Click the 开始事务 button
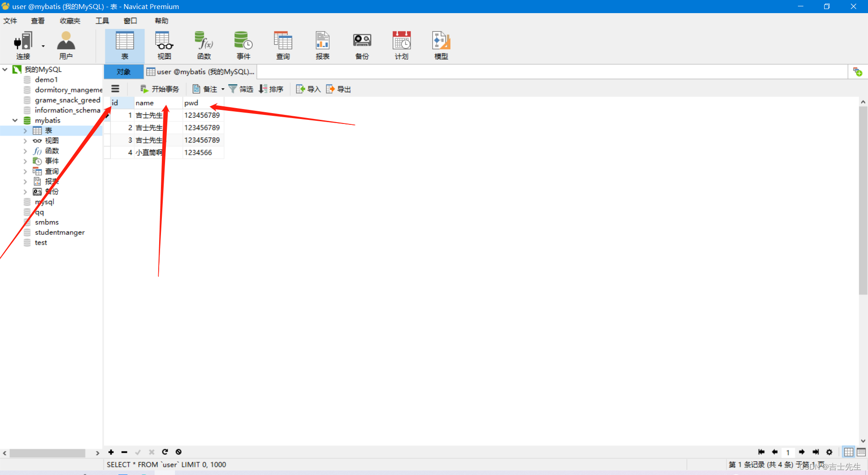868x475 pixels. [x=160, y=89]
